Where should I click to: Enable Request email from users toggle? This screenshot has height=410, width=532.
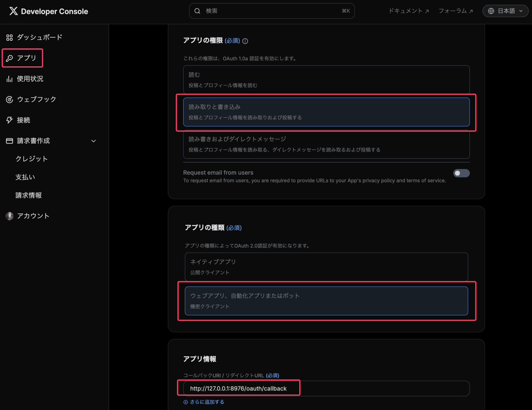(x=461, y=173)
